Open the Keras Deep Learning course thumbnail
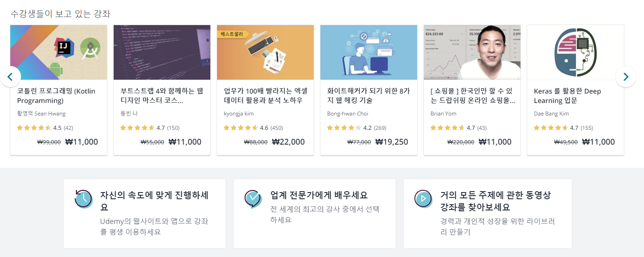The height and width of the screenshot is (257, 644). [576, 52]
